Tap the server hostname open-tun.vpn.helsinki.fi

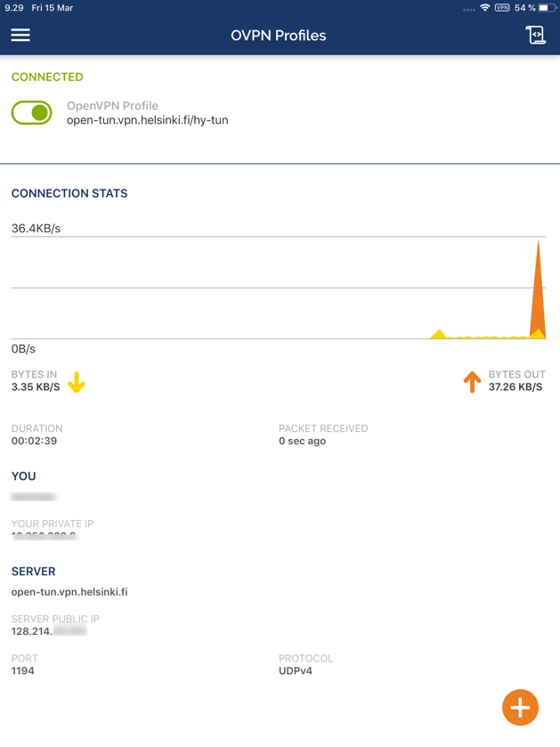[69, 592]
